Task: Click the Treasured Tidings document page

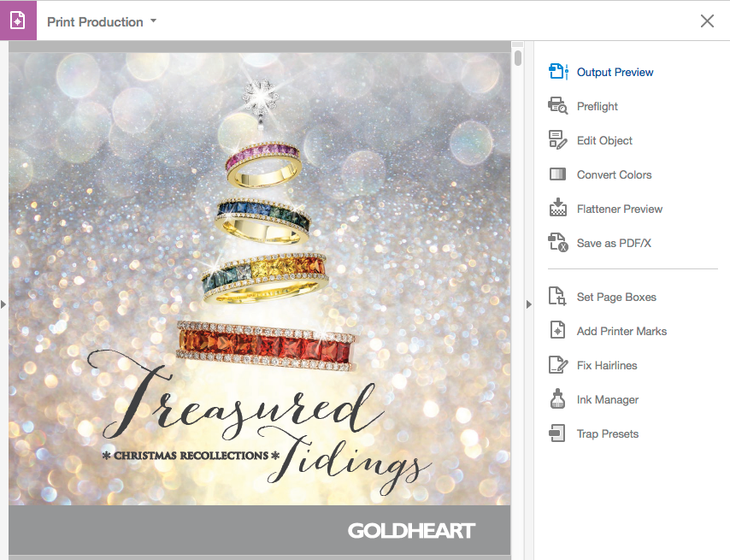Action: click(x=259, y=303)
